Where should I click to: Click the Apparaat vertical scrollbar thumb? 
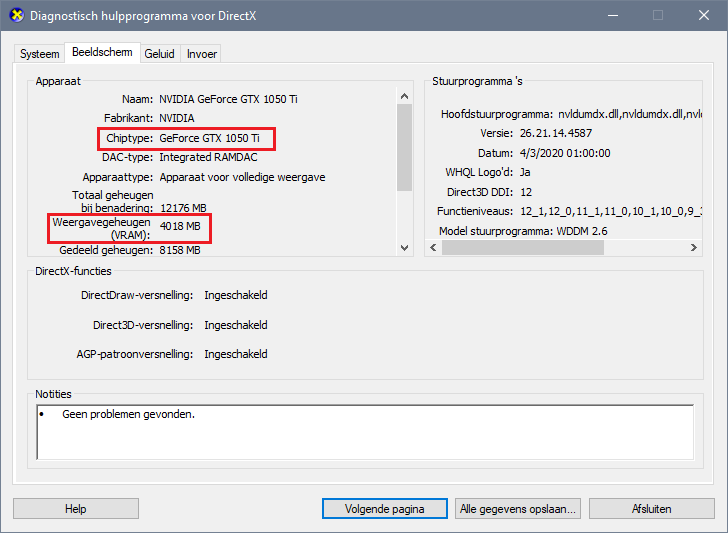pos(404,147)
